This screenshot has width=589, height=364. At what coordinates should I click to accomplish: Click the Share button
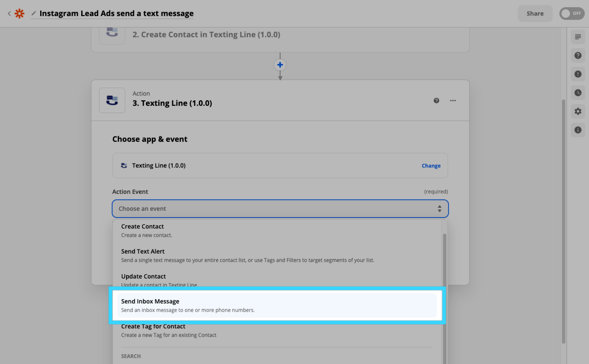point(535,14)
